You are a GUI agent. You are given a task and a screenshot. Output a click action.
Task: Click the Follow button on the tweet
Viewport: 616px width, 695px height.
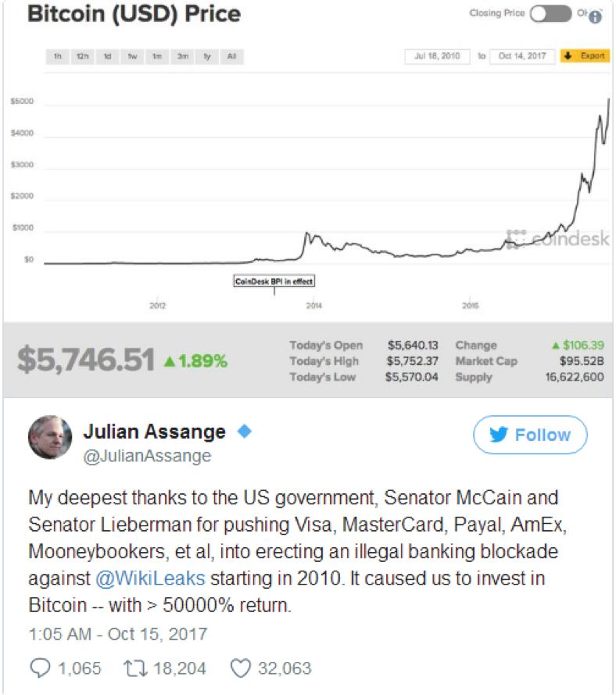point(530,435)
